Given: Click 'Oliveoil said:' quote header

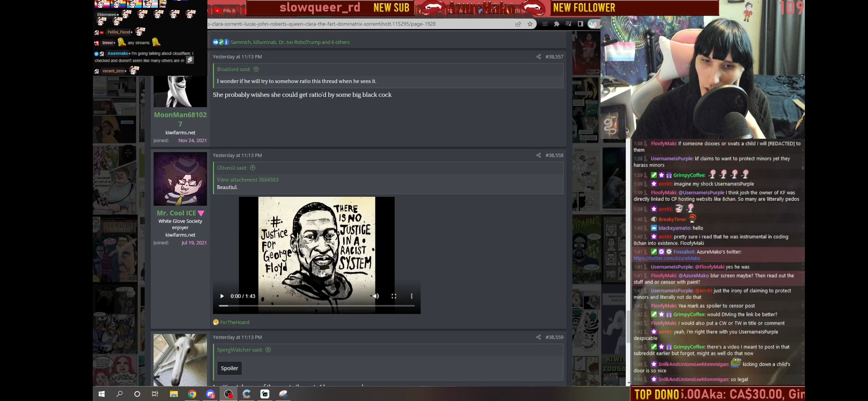Looking at the screenshot, I should coord(232,168).
